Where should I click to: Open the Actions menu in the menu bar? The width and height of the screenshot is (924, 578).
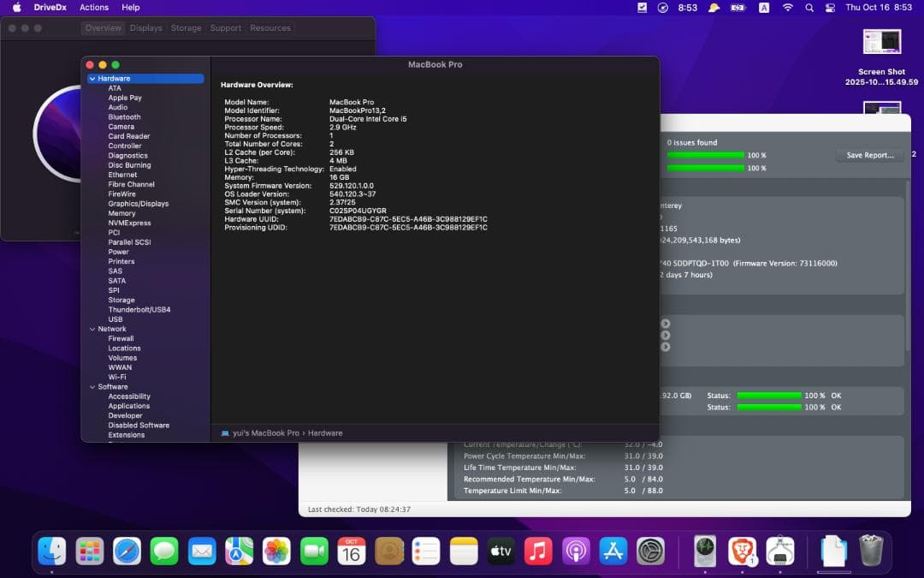coord(93,7)
